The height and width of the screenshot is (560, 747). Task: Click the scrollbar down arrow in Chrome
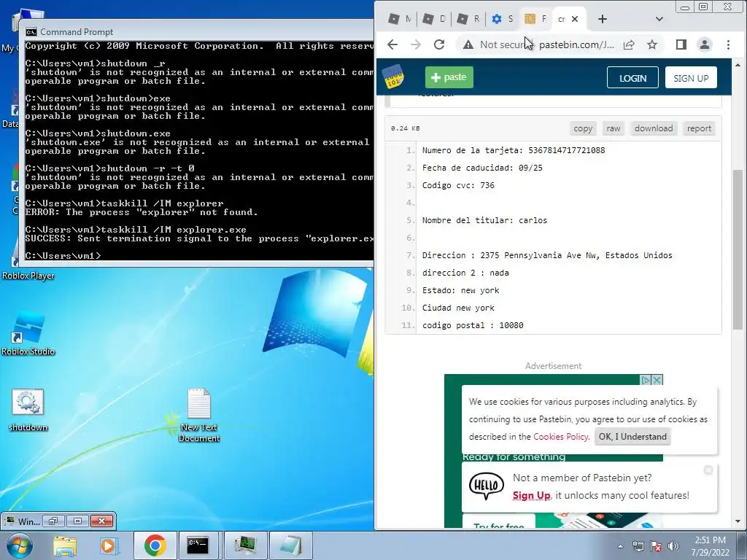(738, 521)
